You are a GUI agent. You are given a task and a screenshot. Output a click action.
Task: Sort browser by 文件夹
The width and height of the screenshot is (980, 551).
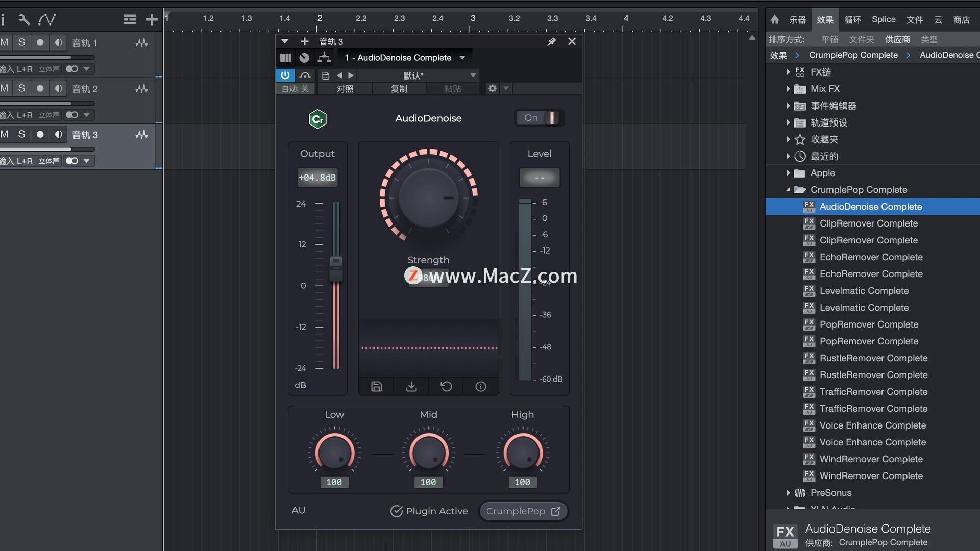coord(861,39)
